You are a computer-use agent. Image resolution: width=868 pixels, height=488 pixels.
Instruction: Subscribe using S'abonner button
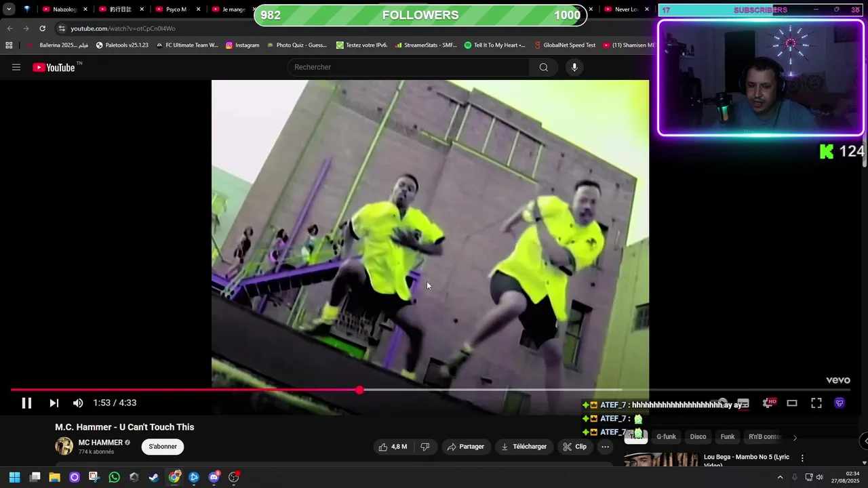click(x=163, y=447)
